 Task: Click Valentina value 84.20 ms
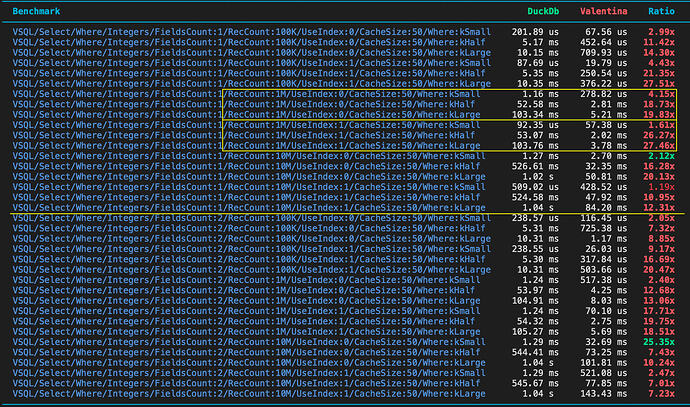coord(606,208)
